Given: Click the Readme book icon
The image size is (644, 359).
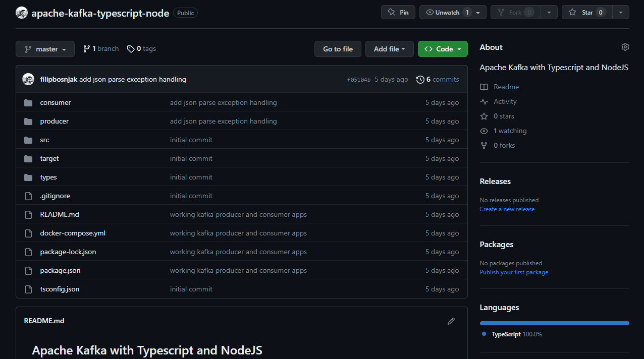Looking at the screenshot, I should (x=484, y=87).
